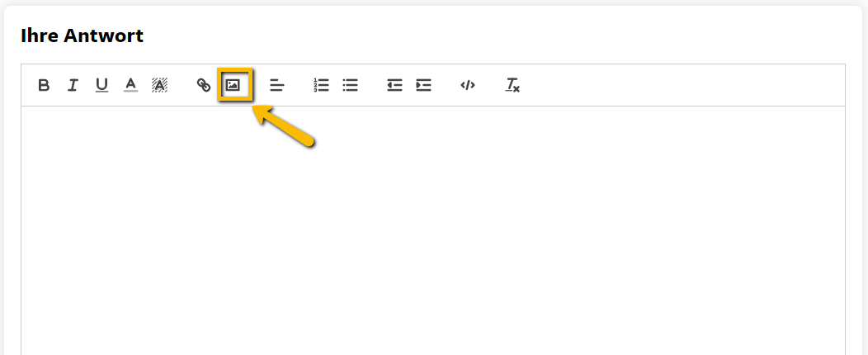
Task: Click the empty toolbar space after clear formatting
Action: coord(681,85)
